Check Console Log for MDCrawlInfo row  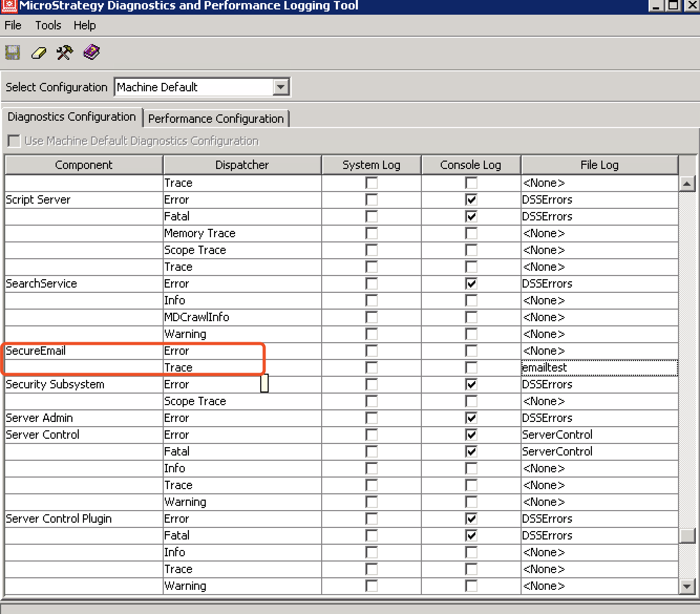(x=471, y=317)
